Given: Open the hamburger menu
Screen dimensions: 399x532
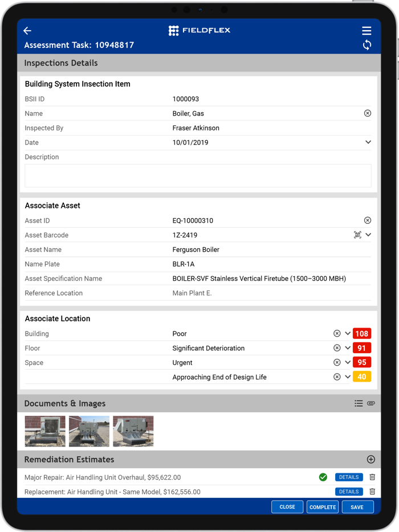Looking at the screenshot, I should 367,31.
